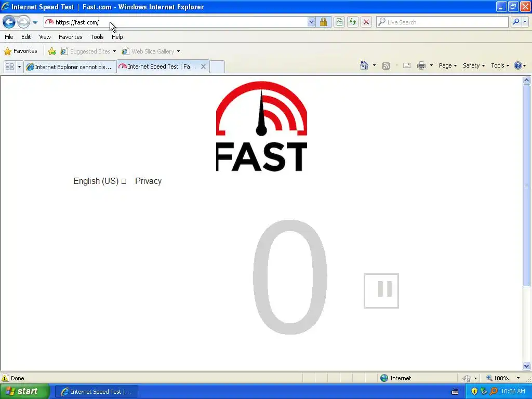532x399 pixels.
Task: Pause the speed test
Action: coord(381,291)
